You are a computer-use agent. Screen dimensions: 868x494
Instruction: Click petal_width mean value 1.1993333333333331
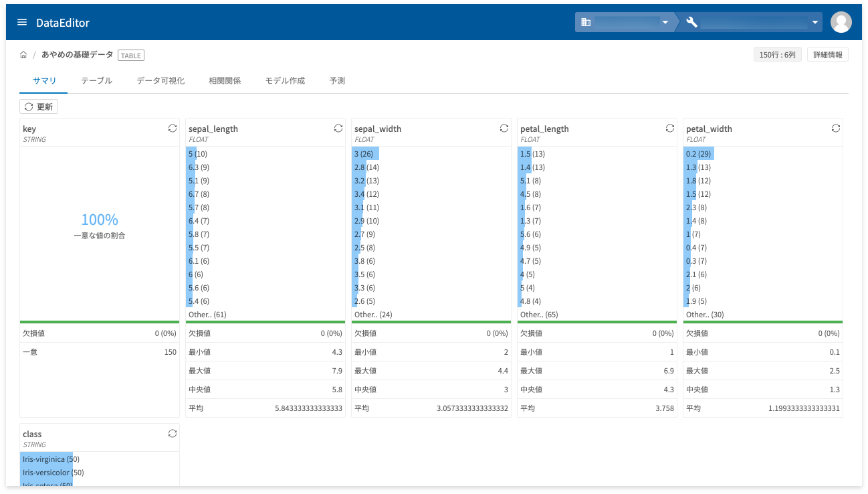(x=804, y=408)
